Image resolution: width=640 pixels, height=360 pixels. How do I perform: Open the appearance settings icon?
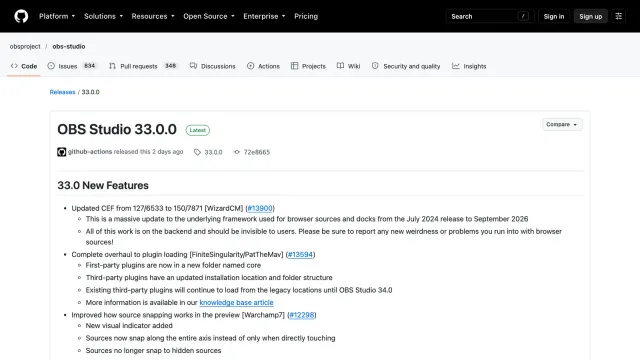(618, 16)
